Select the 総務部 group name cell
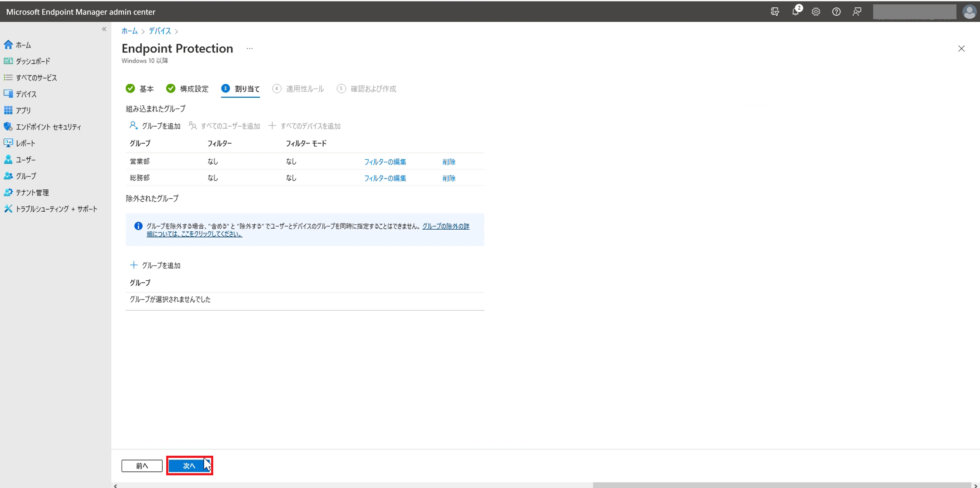The image size is (980, 488). pos(140,178)
